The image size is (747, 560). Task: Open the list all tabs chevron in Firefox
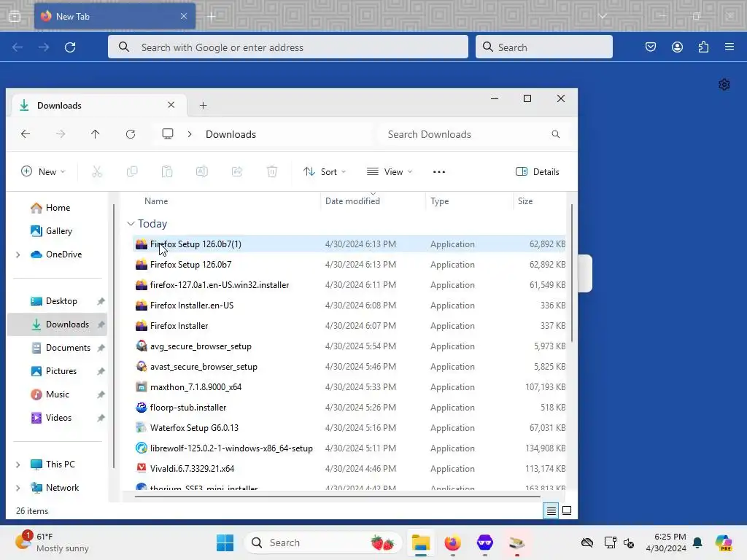603,16
